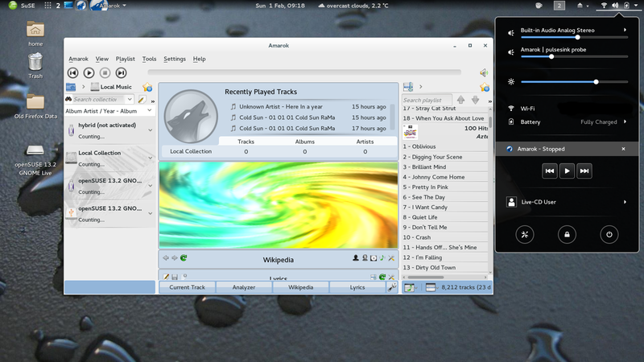This screenshot has height=362, width=644.
Task: Reload lyrics with green refresh icon
Action: coord(382,278)
